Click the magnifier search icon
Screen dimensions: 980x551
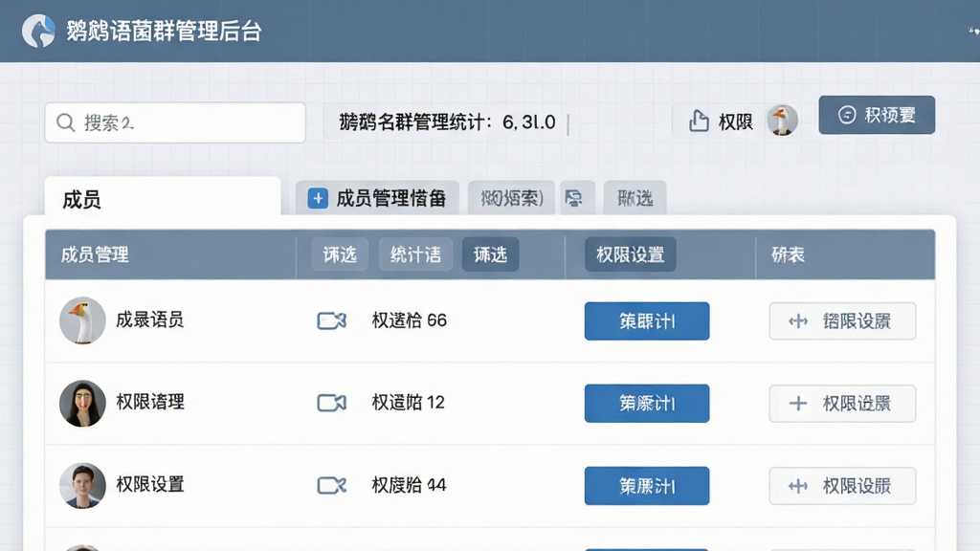[x=66, y=122]
